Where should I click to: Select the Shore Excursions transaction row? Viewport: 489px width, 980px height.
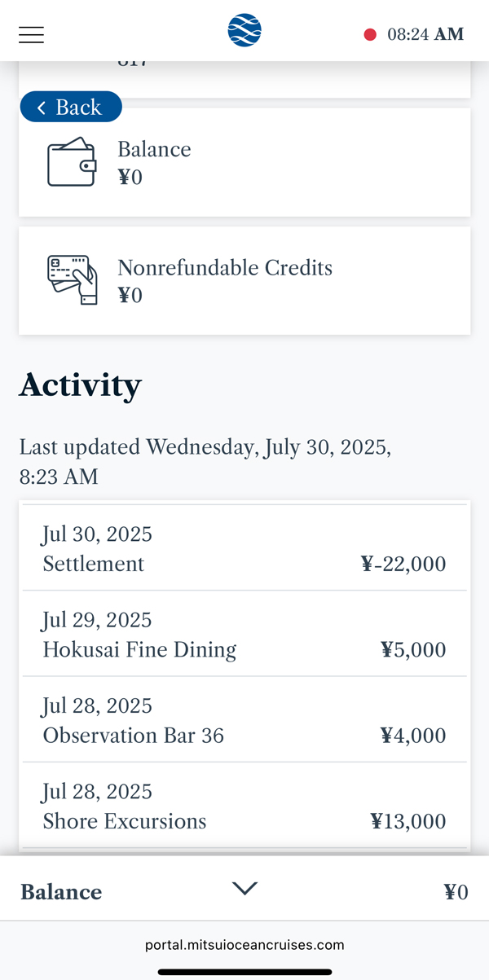click(244, 806)
